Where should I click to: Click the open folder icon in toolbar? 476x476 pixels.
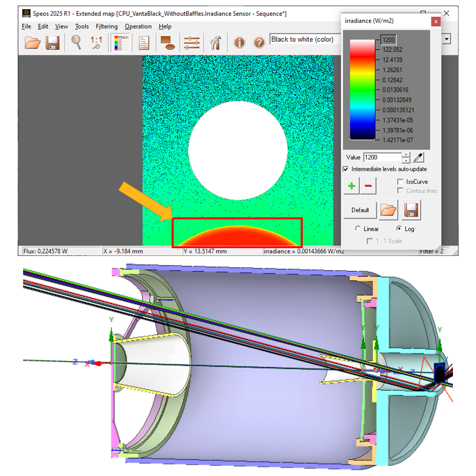tap(32, 42)
